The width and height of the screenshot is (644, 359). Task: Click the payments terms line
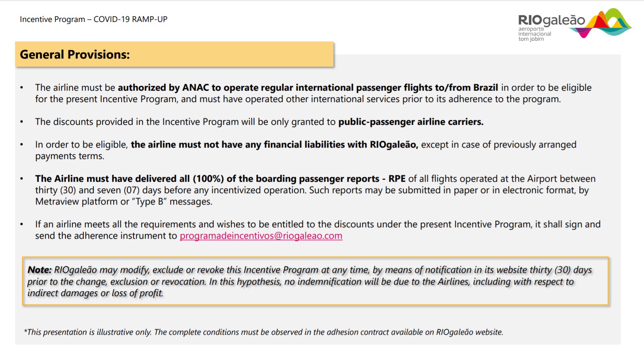[70, 156]
